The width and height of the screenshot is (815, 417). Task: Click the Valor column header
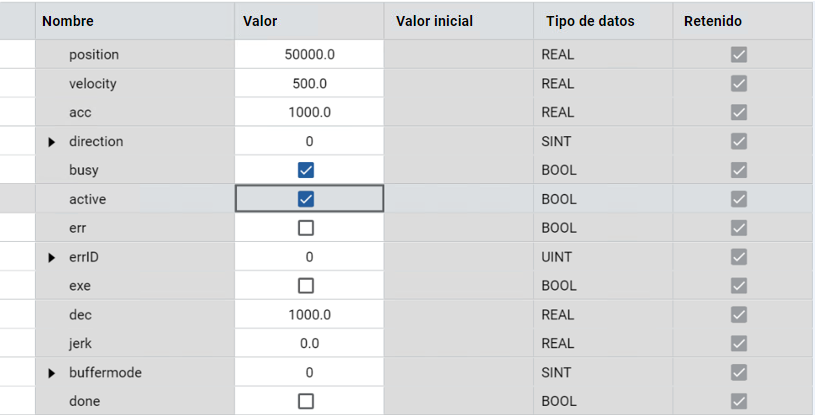point(260,20)
